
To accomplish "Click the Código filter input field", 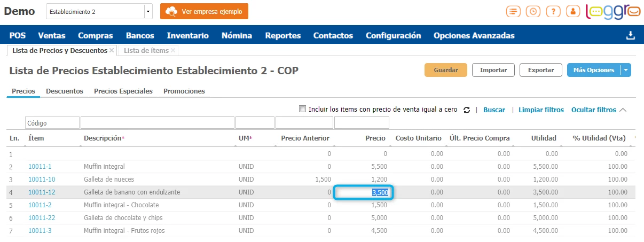I will click(x=52, y=123).
